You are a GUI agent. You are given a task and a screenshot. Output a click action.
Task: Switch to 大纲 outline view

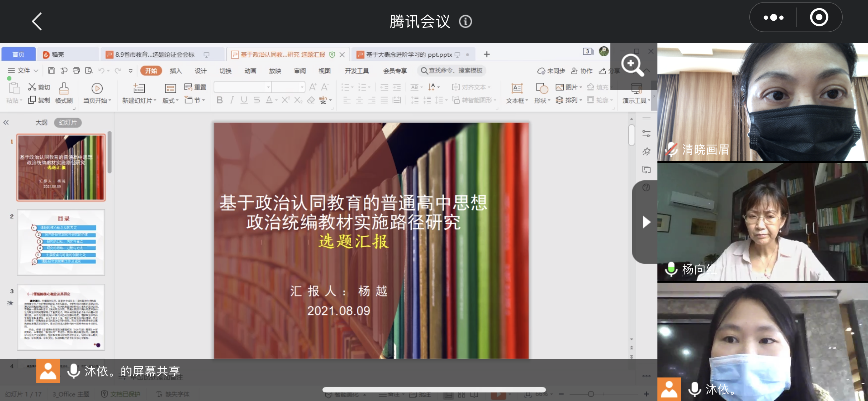click(x=41, y=123)
